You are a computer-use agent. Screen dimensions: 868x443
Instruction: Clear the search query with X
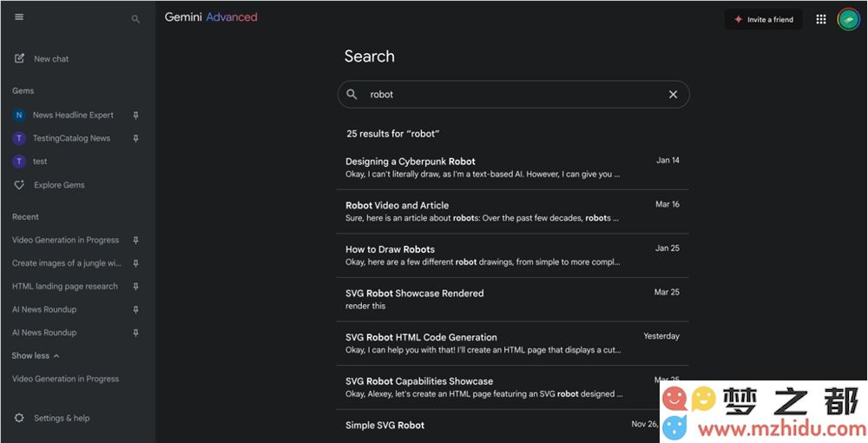(x=674, y=95)
